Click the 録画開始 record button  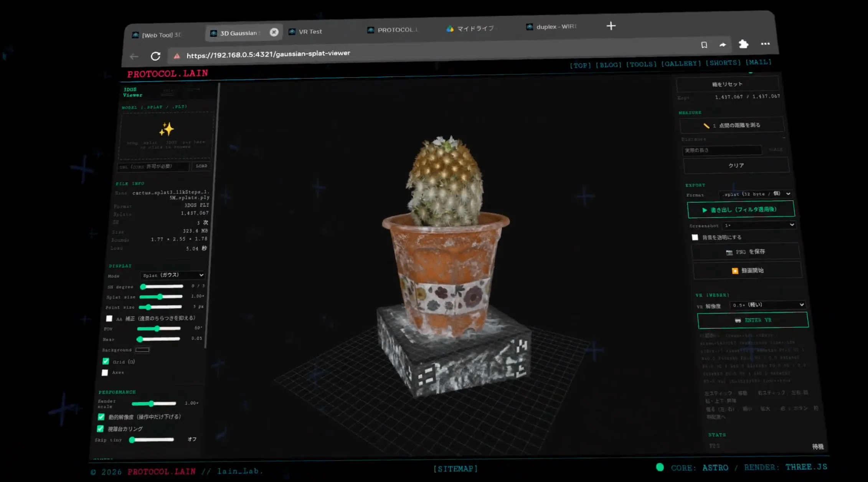point(748,271)
